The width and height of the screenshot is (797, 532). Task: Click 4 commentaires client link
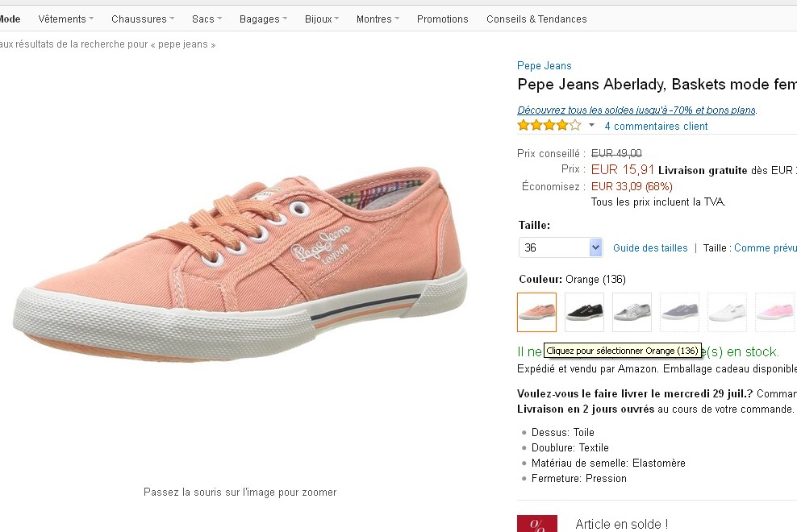(656, 127)
